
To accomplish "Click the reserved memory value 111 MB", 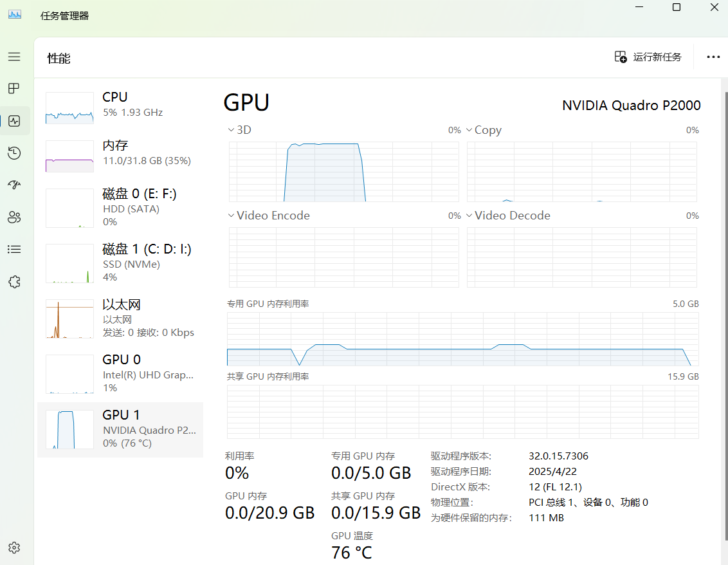I will 546,517.
